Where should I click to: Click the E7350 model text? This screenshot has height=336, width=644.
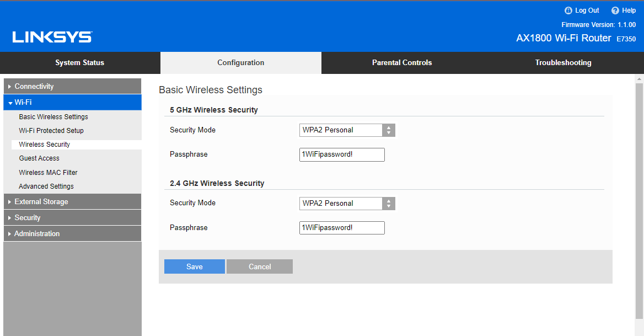pos(626,39)
